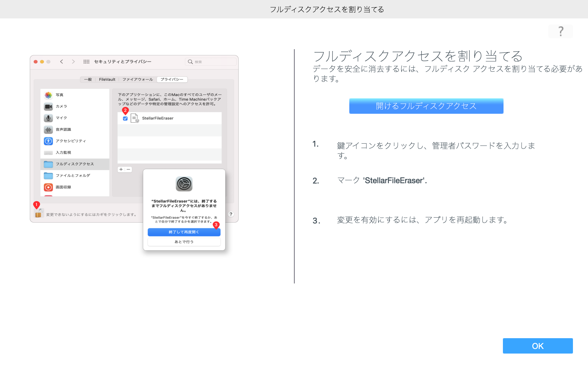Click 終了して再度開く in the illustrated dialog
Screen dimensions: 588x368
tap(184, 232)
